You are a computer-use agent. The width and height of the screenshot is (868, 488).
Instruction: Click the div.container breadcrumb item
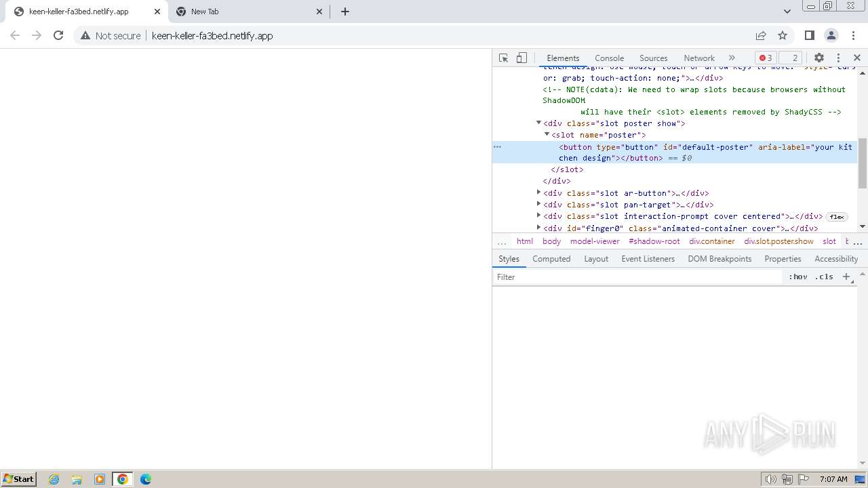pyautogui.click(x=712, y=241)
